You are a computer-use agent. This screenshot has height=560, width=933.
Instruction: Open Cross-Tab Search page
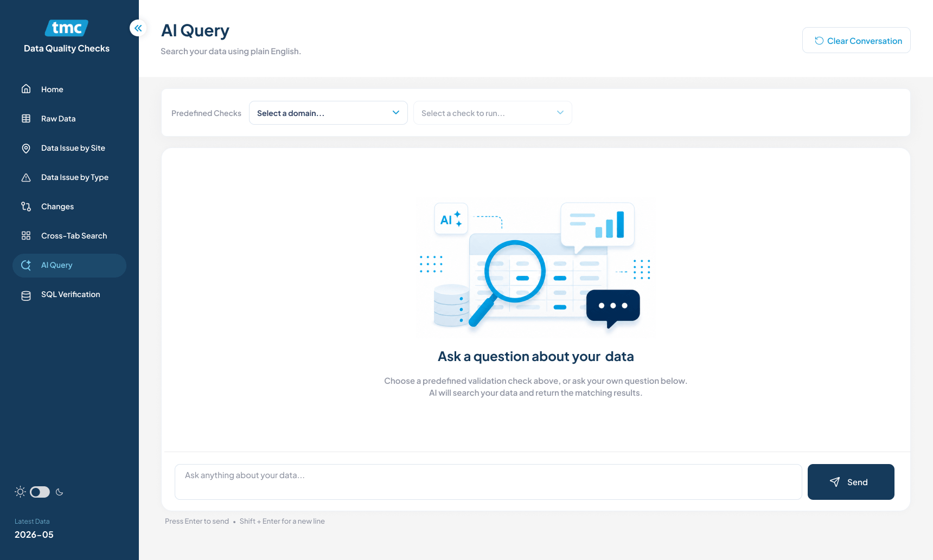tap(69, 236)
